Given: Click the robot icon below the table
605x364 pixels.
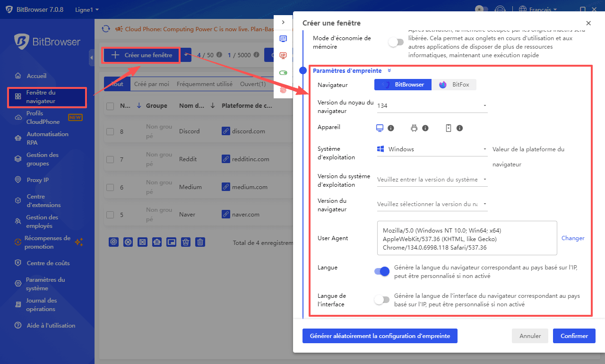Looking at the screenshot, I should coord(157,242).
